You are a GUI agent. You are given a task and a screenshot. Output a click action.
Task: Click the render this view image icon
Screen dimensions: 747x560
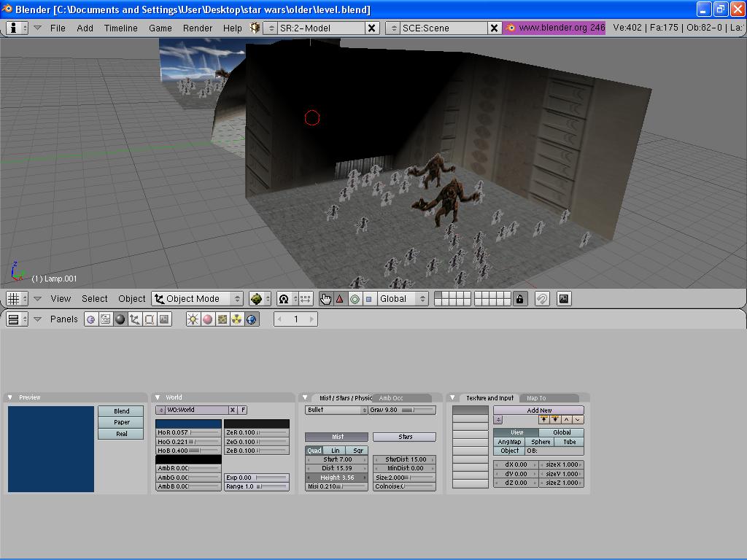click(564, 299)
